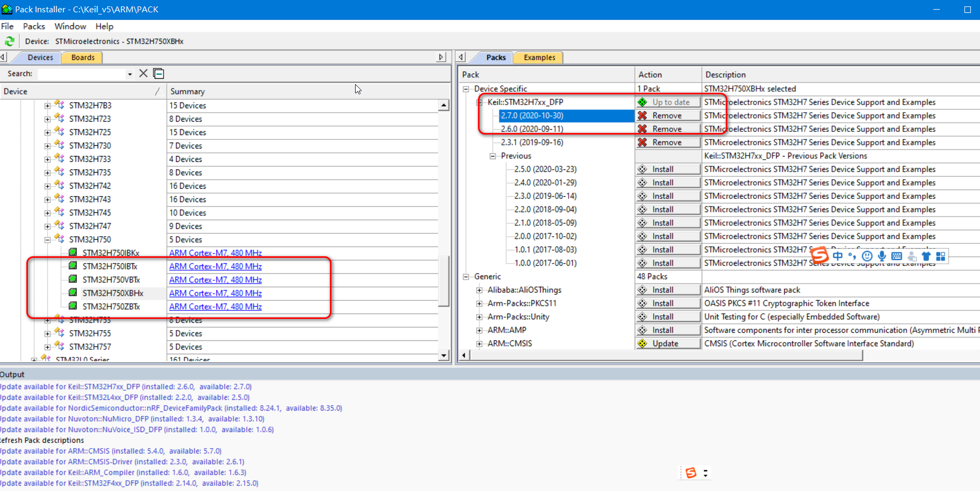The image size is (980, 491).
Task: Click the STM32H743 family icon
Action: 60,199
